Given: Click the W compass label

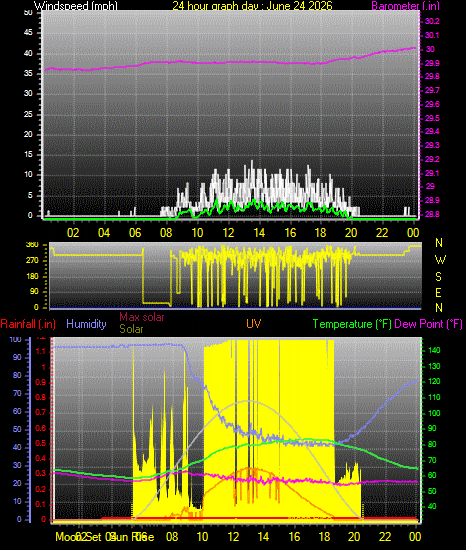Looking at the screenshot, I should (x=440, y=260).
